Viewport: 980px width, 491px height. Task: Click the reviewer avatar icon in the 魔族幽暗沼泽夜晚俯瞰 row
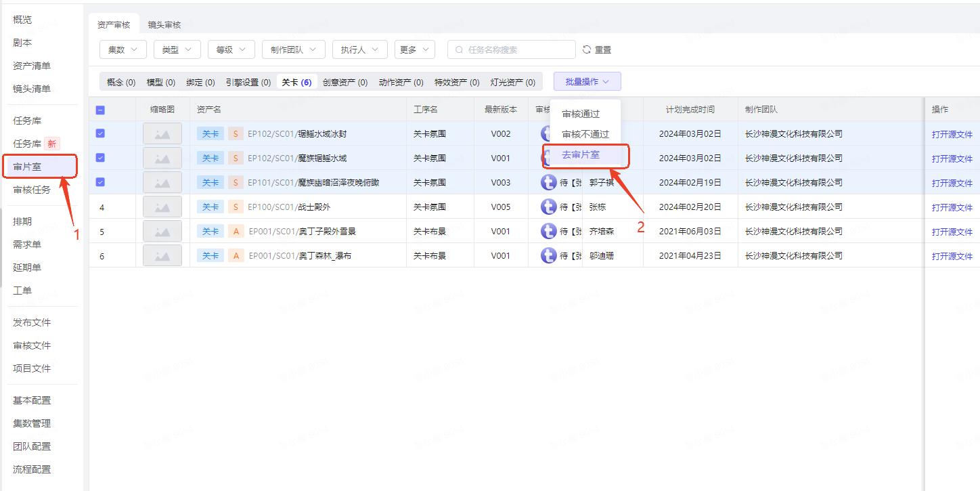(548, 183)
